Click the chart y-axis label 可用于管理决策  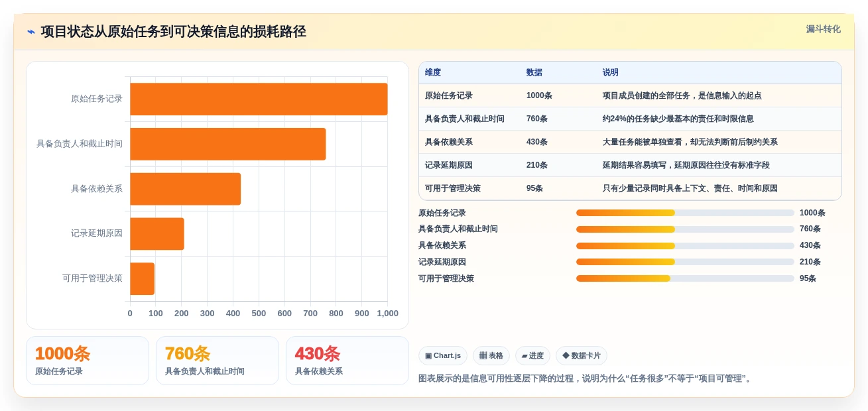93,278
